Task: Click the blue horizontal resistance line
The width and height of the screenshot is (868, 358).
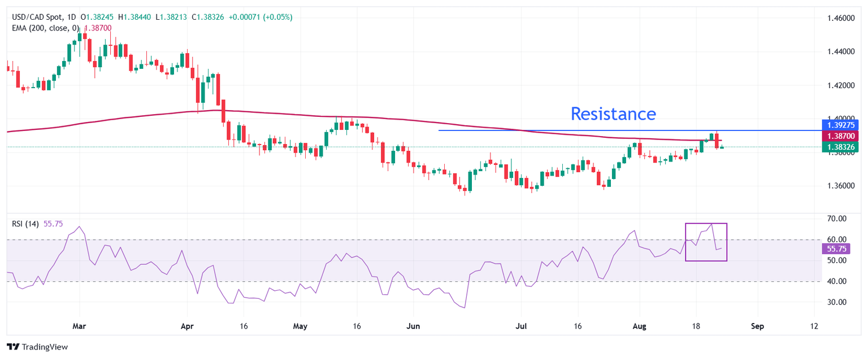Action: tap(565, 130)
